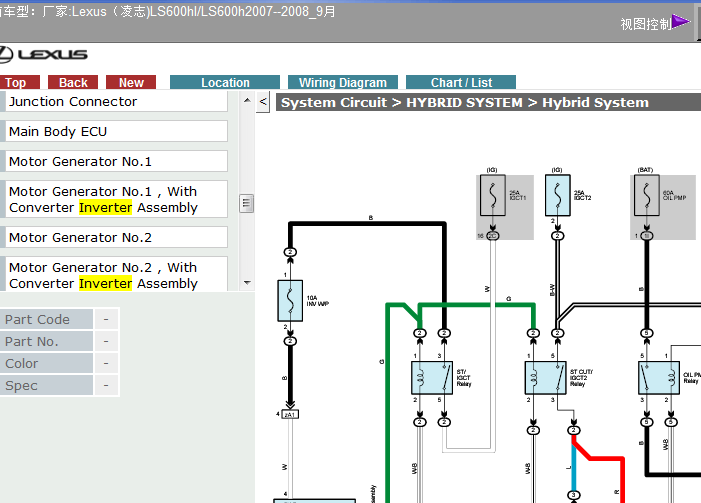
Task: Click the 2A1 connector box
Action: coord(290,414)
